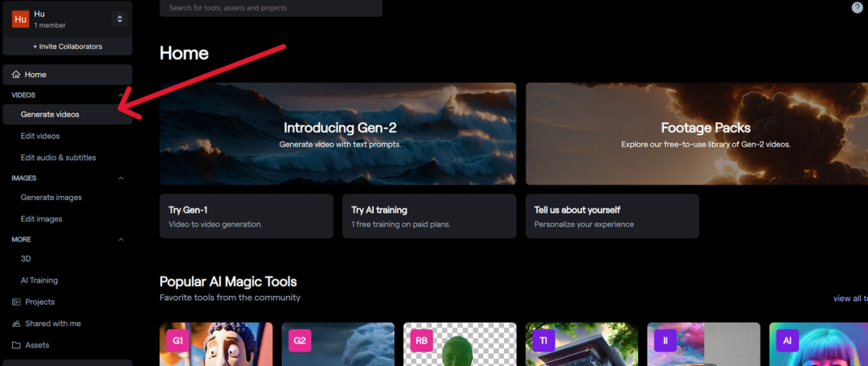868x366 pixels.
Task: Open Edit audio & subtitles
Action: [x=58, y=157]
